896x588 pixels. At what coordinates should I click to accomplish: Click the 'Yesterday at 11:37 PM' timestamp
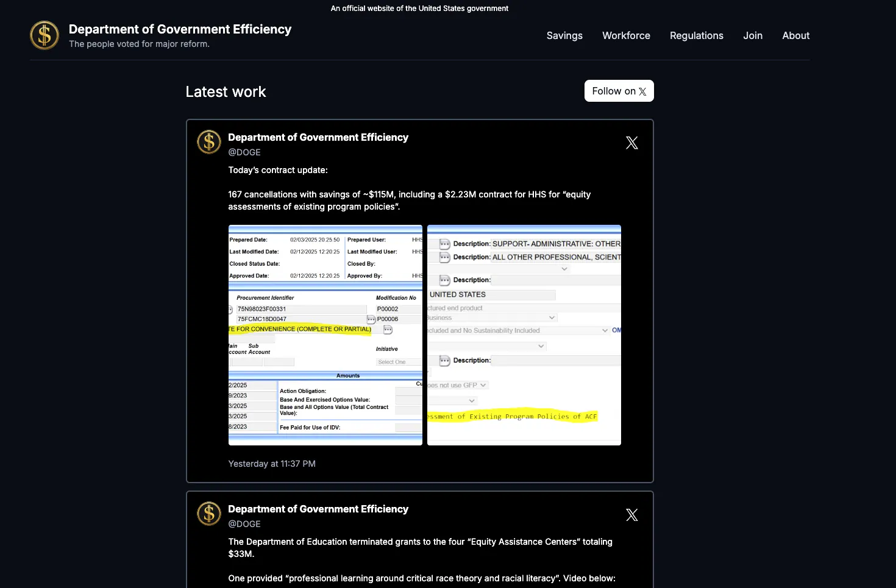click(x=272, y=464)
